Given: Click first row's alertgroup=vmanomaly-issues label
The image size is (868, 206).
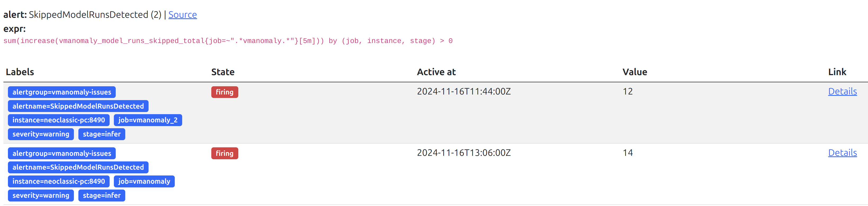Looking at the screenshot, I should coord(62,92).
